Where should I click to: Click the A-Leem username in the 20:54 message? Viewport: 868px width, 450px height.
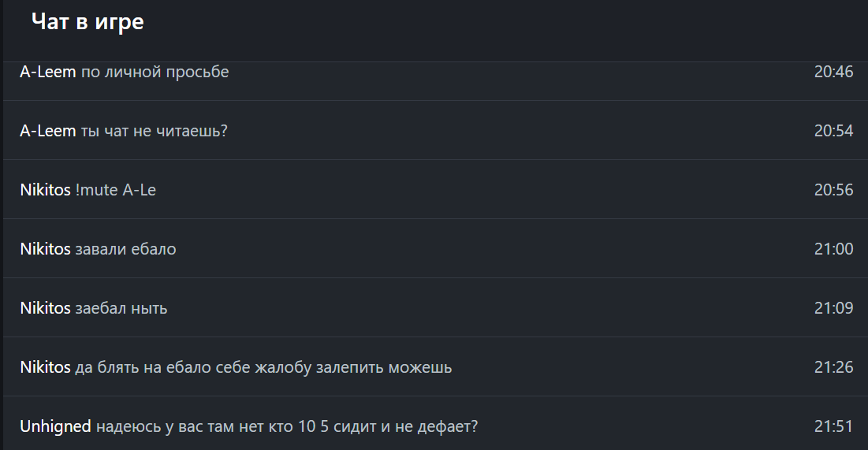[x=47, y=131]
